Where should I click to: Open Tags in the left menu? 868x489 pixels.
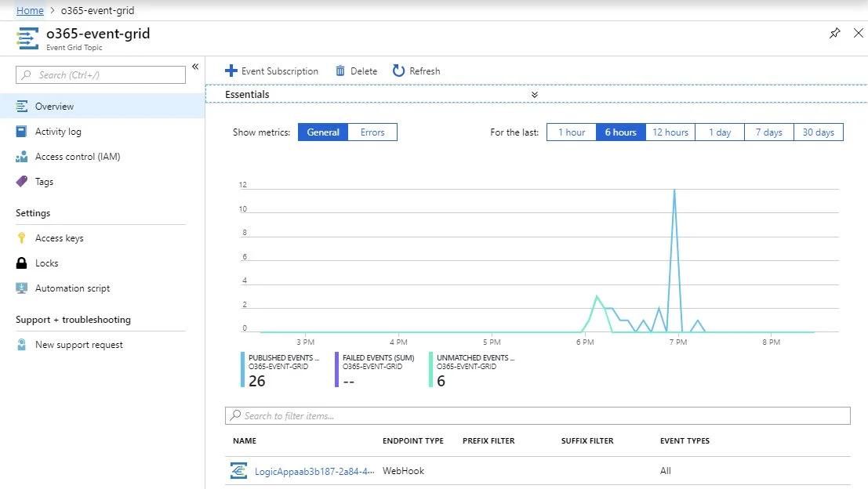coord(44,182)
